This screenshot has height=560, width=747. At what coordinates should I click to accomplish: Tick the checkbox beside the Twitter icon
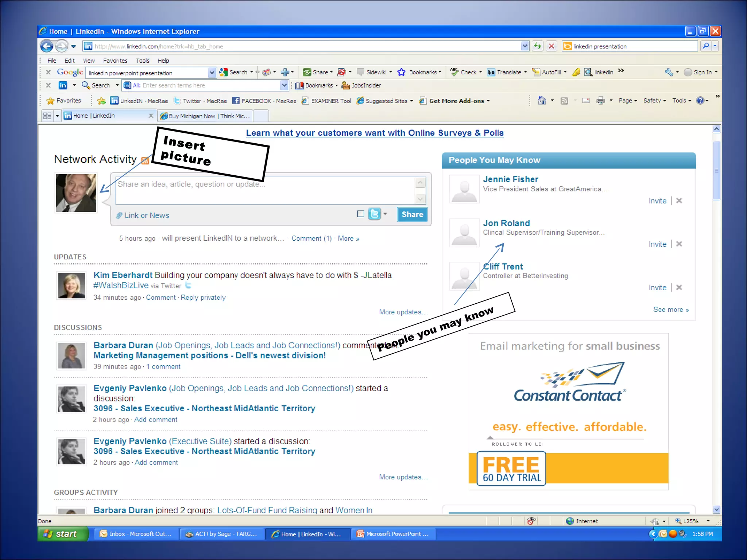coord(361,214)
